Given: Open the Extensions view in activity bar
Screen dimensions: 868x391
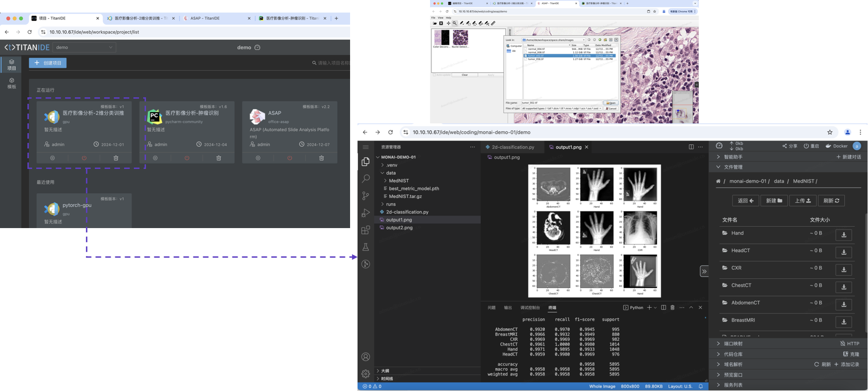Looking at the screenshot, I should click(366, 230).
